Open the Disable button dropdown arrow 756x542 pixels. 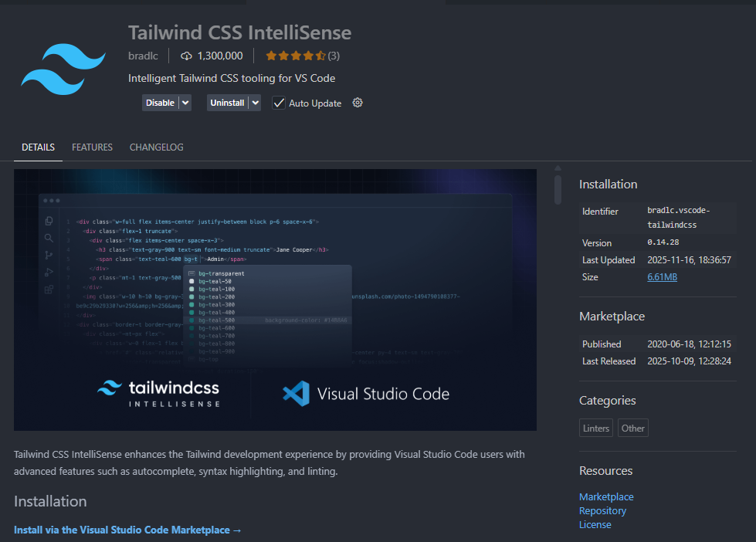[185, 103]
